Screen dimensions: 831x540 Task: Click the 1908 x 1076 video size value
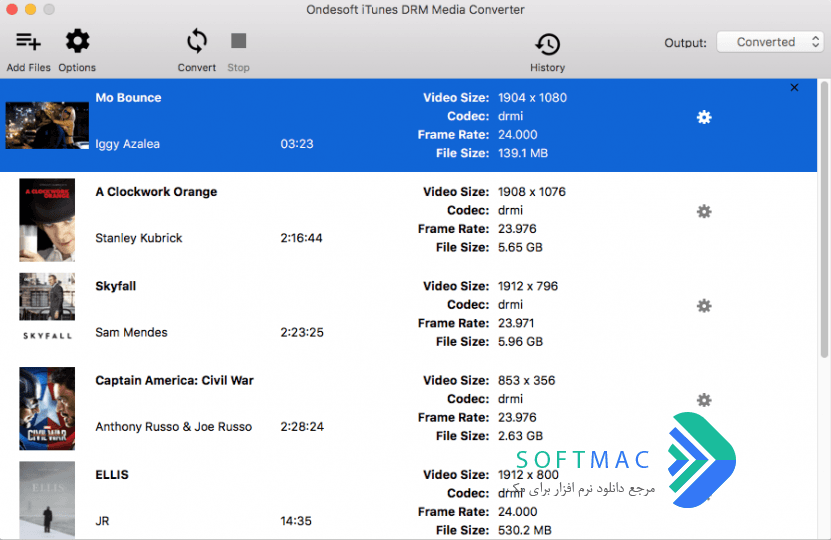[532, 192]
